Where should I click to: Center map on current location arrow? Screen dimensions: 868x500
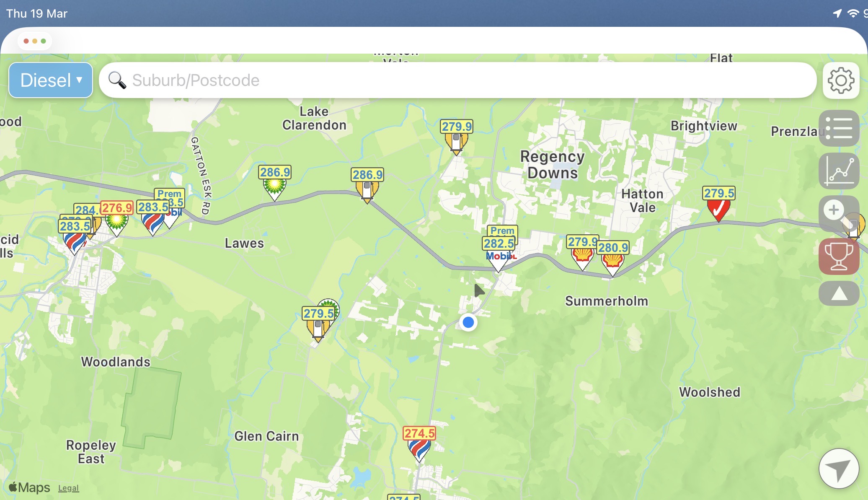coord(839,469)
